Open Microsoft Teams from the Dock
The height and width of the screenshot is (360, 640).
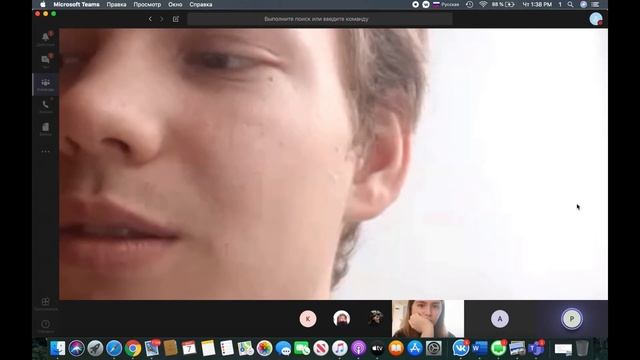(x=536, y=348)
